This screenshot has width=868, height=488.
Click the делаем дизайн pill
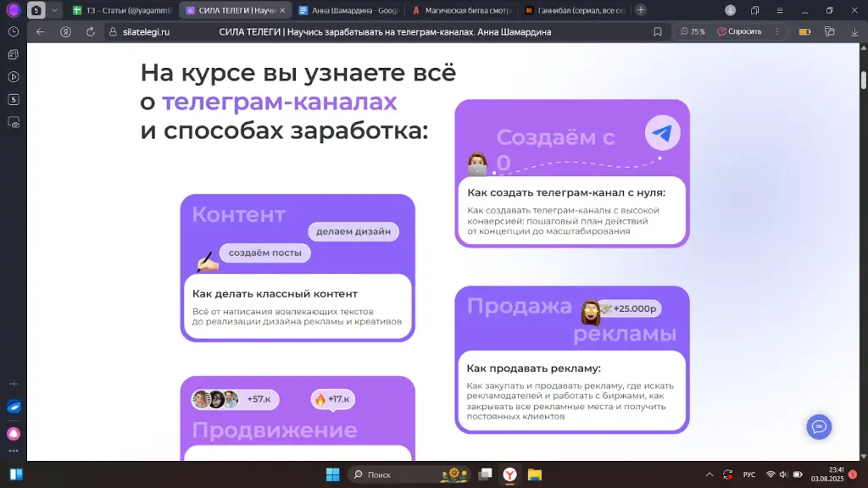(x=353, y=231)
